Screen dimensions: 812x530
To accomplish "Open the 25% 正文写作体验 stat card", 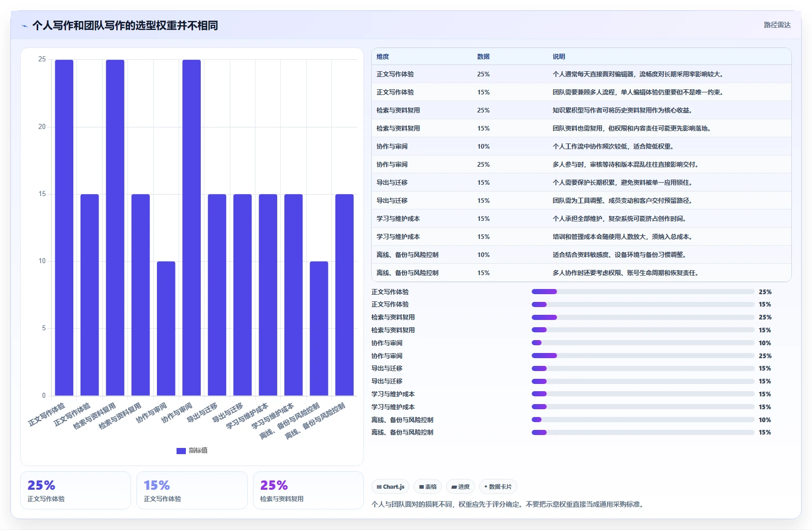I will pos(75,490).
